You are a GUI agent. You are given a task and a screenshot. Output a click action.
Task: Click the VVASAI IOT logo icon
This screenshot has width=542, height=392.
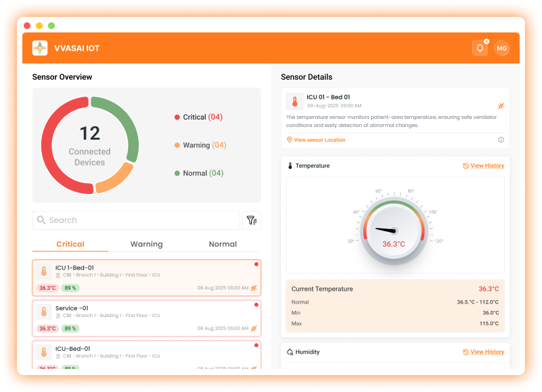(x=40, y=48)
